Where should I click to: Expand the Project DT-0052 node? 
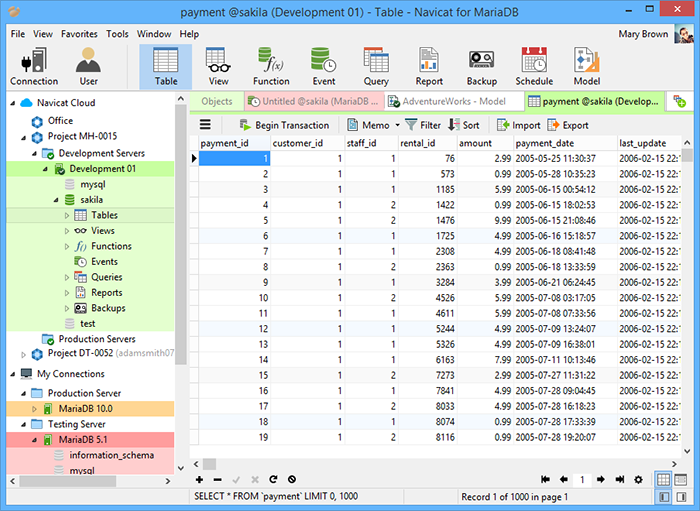click(x=24, y=355)
